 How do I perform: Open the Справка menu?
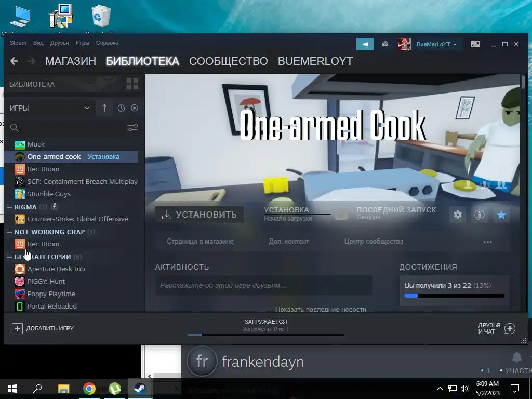point(107,43)
